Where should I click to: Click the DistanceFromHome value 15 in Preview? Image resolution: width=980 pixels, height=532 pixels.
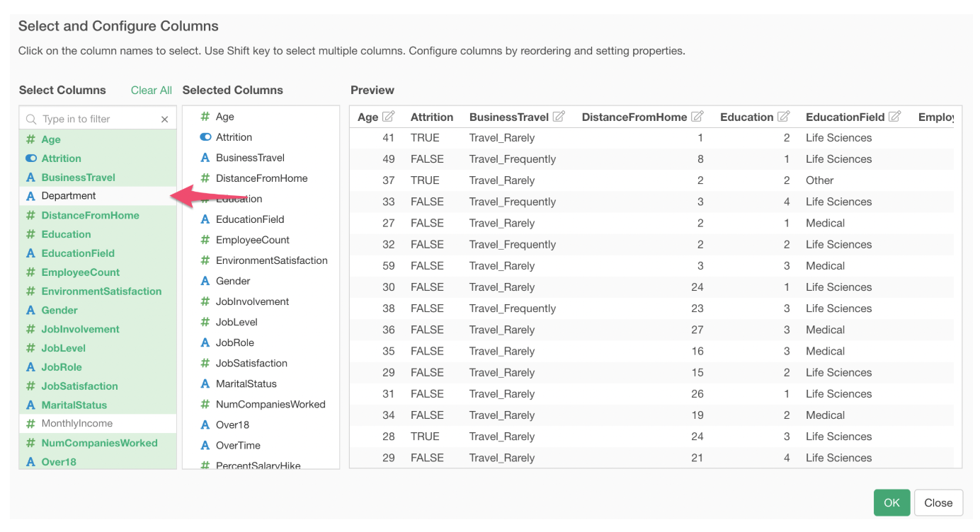(x=697, y=373)
